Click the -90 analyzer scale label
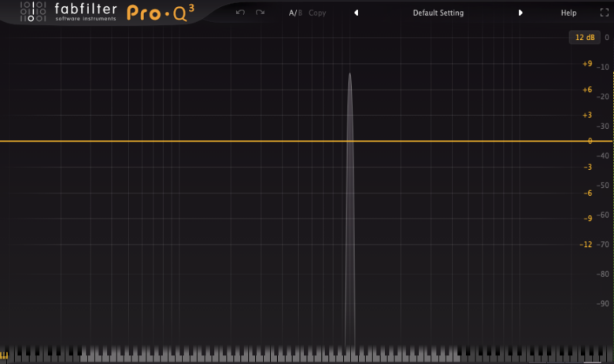This screenshot has height=364, width=614. coord(604,303)
